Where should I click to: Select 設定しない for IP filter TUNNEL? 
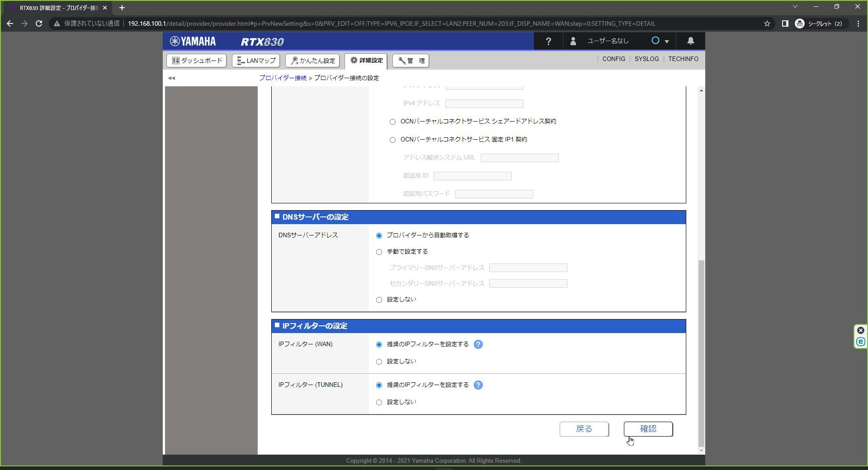379,402
